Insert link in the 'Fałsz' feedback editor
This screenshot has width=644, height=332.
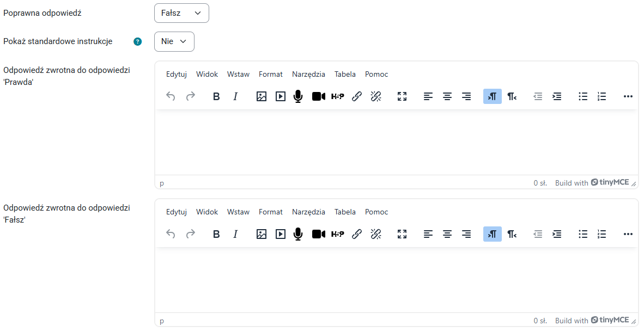click(x=357, y=234)
